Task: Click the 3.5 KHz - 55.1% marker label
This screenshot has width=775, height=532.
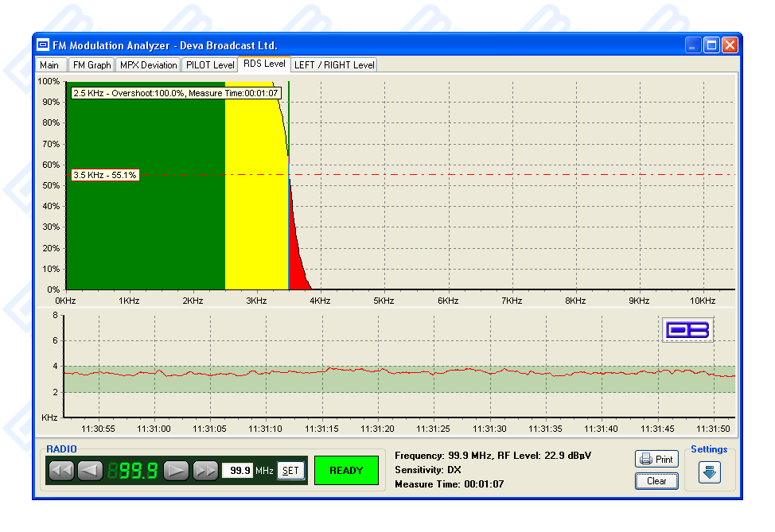Action: pyautogui.click(x=105, y=175)
